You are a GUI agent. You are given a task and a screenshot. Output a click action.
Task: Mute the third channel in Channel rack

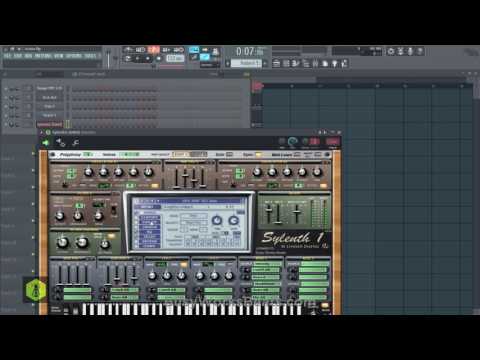pyautogui.click(x=6, y=107)
